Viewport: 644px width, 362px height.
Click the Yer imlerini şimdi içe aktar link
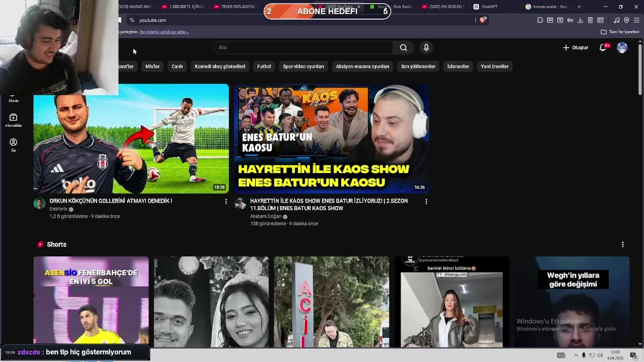tap(164, 32)
